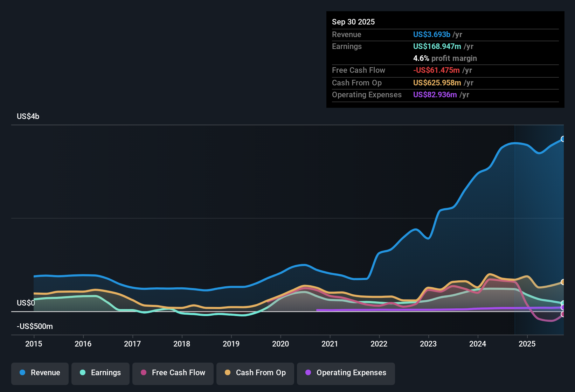Screen dimensions: 575x392
Task: Click the pink Free Cash Flow legend dot
Action: [143, 373]
